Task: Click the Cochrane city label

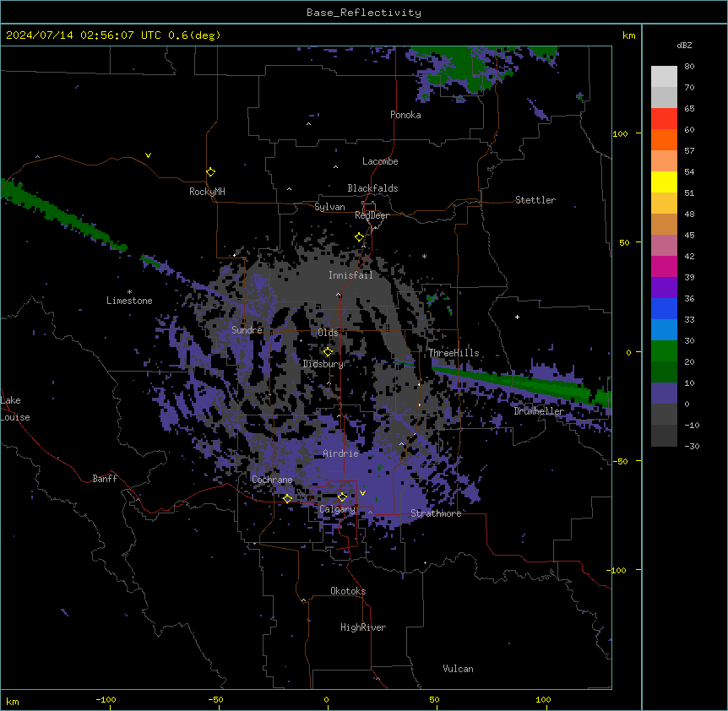Action: (x=272, y=480)
